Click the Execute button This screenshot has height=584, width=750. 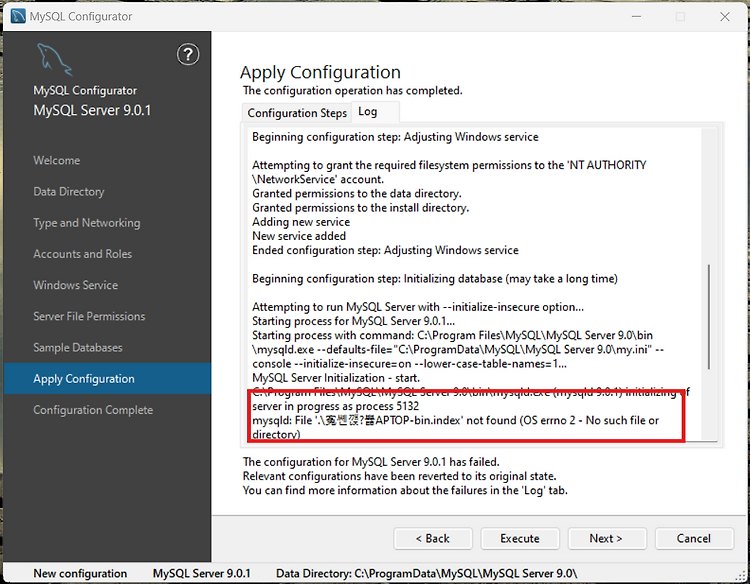[x=520, y=539]
